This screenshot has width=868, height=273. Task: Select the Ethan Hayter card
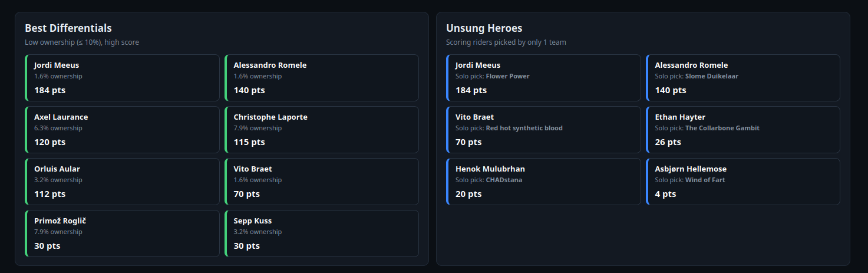(743, 130)
